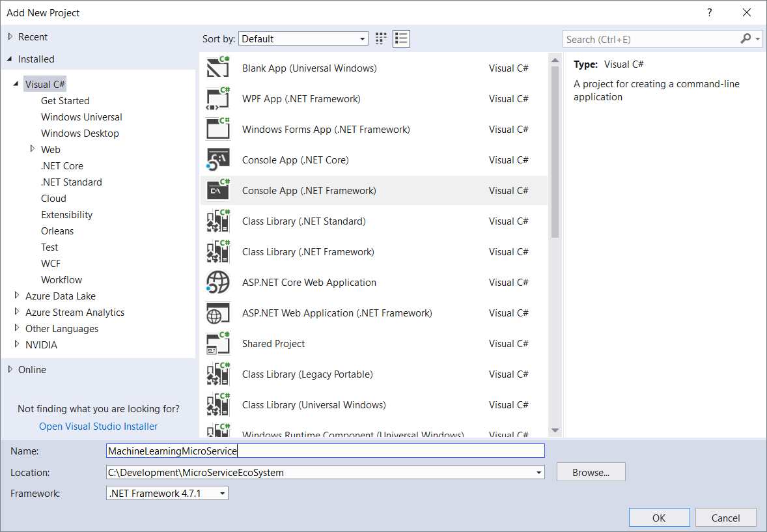Select the Class Library (.NET Standard) label

point(304,221)
